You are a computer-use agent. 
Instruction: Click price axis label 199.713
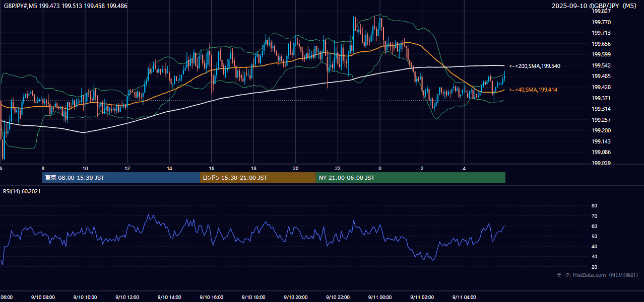(601, 33)
